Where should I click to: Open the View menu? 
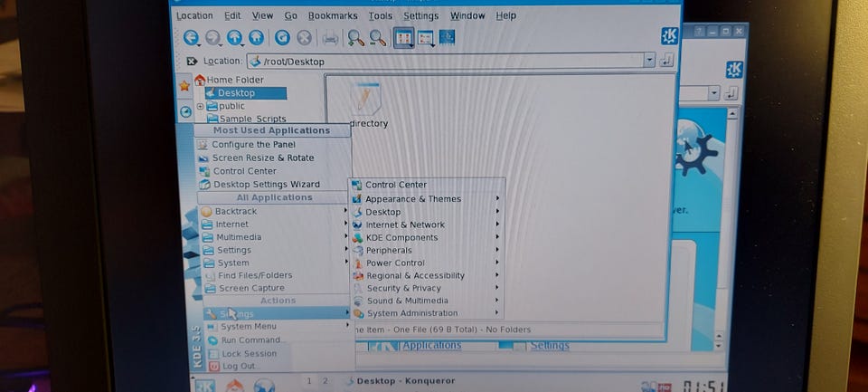pyautogui.click(x=262, y=16)
